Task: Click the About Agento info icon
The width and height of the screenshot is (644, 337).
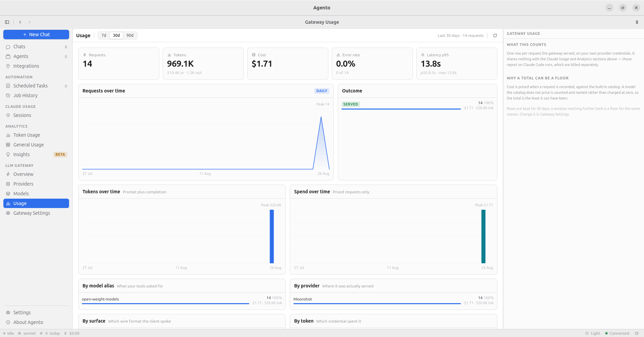Action: click(8, 323)
